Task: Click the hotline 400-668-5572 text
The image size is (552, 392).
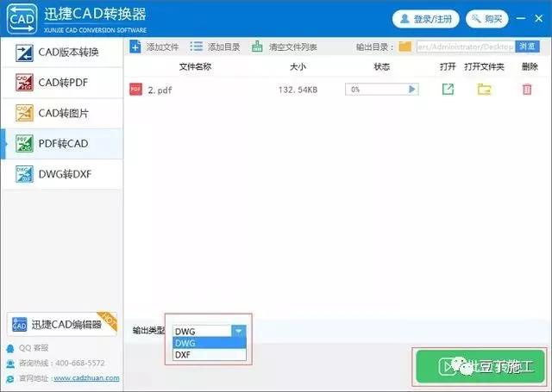Action: (62, 364)
